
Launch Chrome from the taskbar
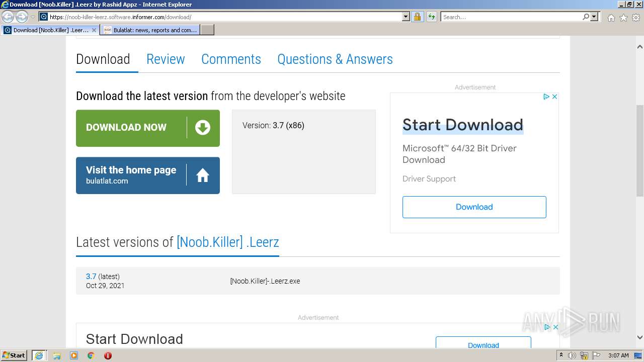[91, 355]
